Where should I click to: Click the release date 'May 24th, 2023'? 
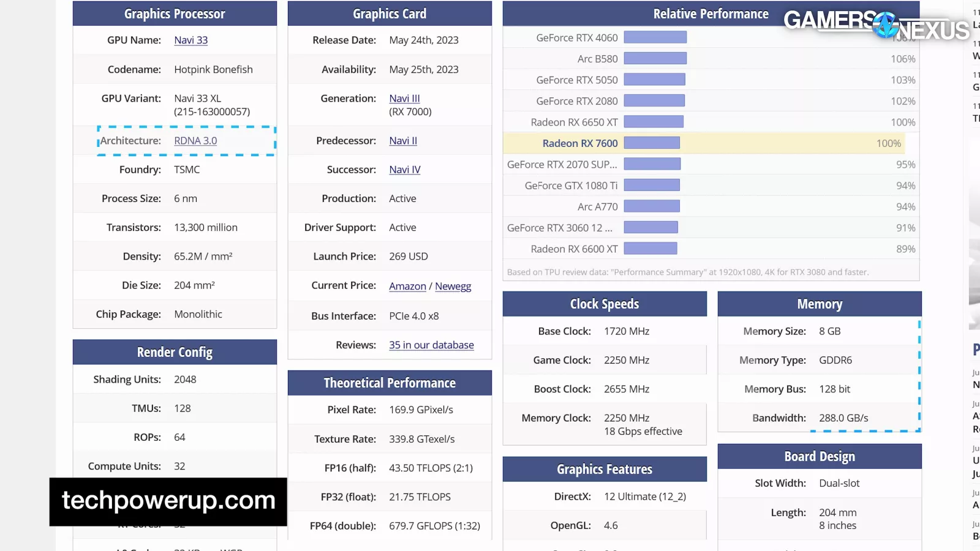pos(424,40)
